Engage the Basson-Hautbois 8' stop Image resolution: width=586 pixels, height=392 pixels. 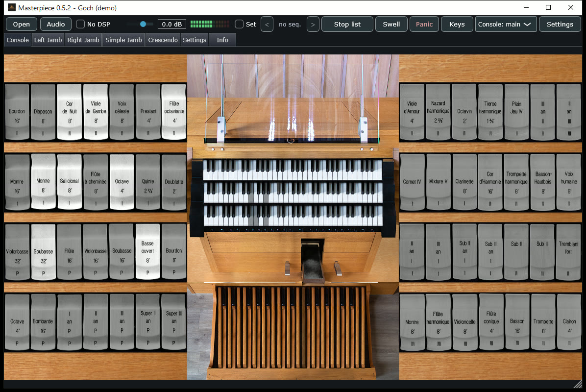click(x=543, y=182)
